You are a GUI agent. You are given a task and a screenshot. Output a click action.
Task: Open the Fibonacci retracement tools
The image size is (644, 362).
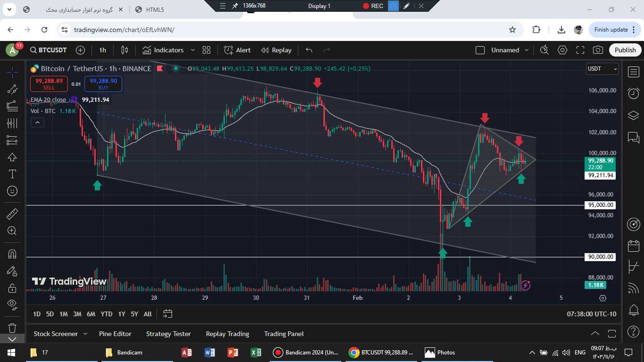[12, 106]
